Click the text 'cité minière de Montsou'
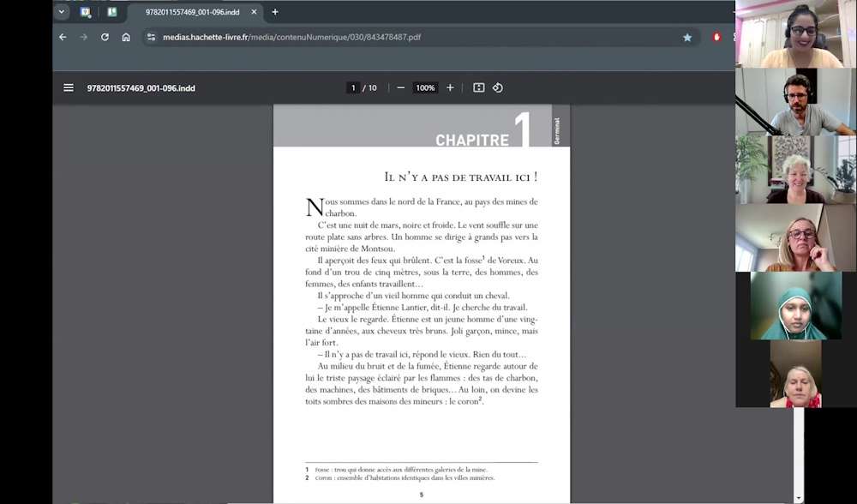857x504 pixels. 350,249
